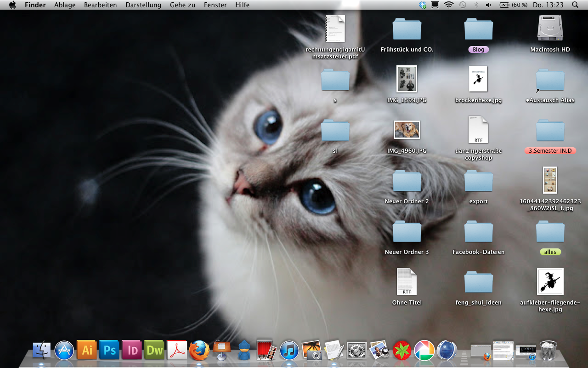
Task: Launch Adobe Photoshop from the dock
Action: click(109, 351)
